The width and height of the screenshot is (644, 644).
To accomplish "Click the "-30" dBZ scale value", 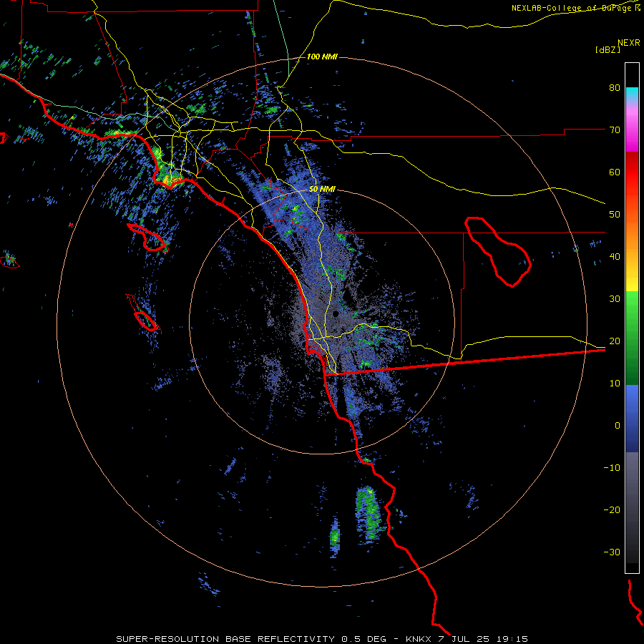I will (x=612, y=552).
